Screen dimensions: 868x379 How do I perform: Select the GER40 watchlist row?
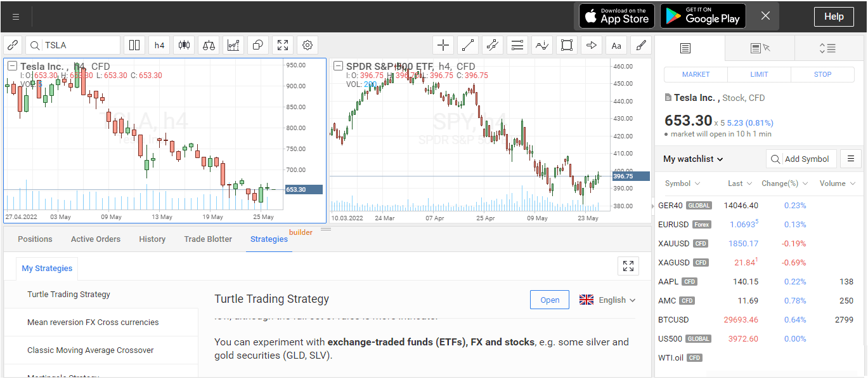tap(758, 205)
